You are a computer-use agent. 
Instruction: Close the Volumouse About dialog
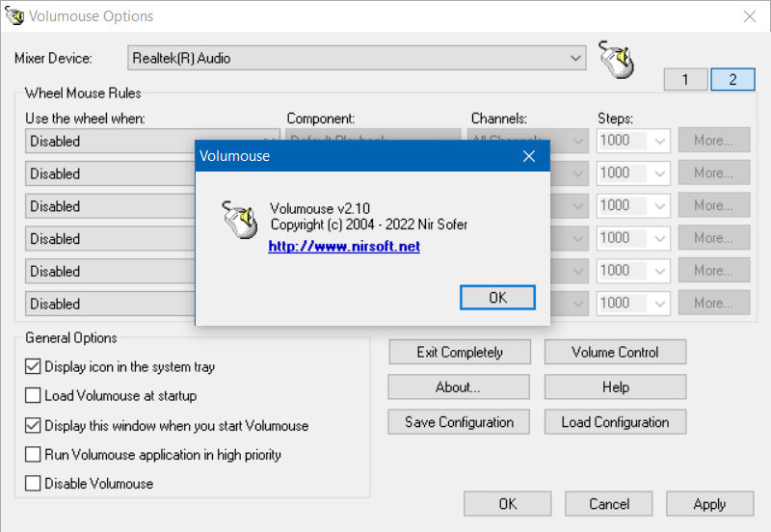[x=529, y=156]
